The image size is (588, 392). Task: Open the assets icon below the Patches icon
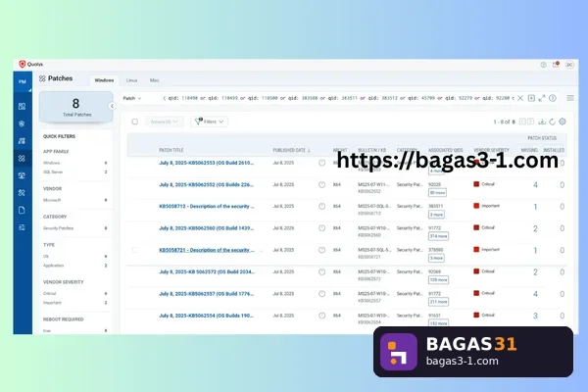click(x=22, y=175)
